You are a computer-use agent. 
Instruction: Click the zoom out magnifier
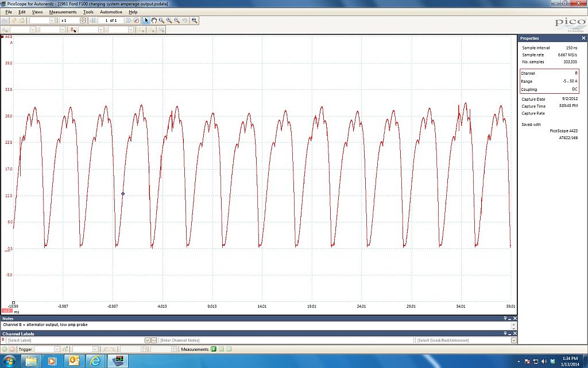177,20
